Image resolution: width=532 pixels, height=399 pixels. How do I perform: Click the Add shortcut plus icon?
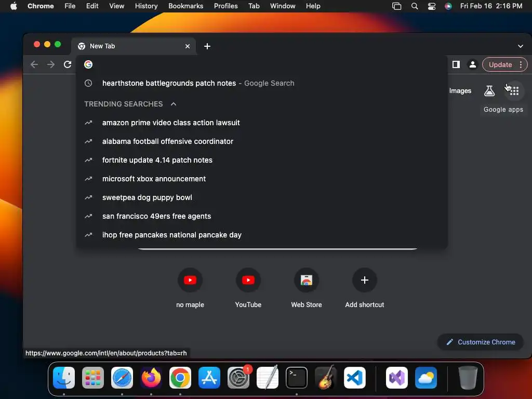click(x=365, y=280)
